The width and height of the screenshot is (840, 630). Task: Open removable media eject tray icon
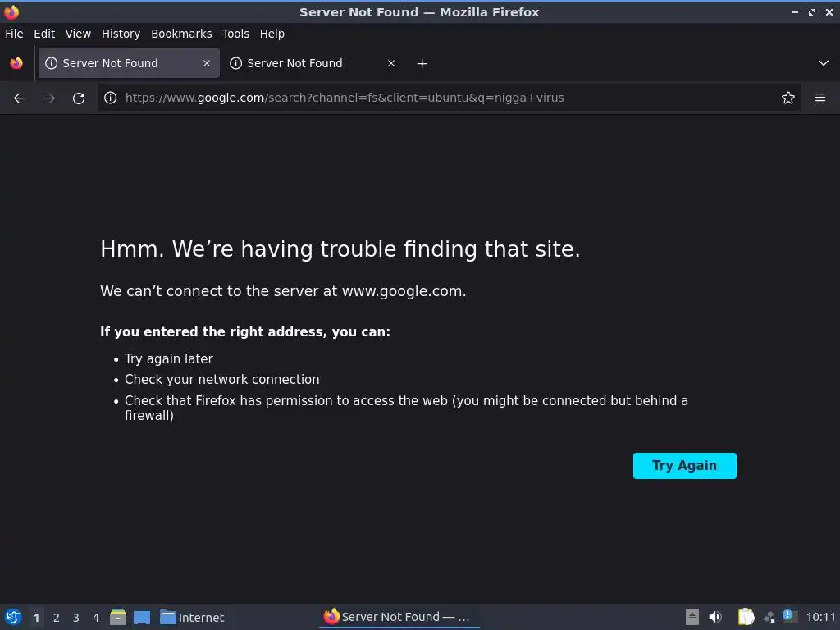click(692, 617)
